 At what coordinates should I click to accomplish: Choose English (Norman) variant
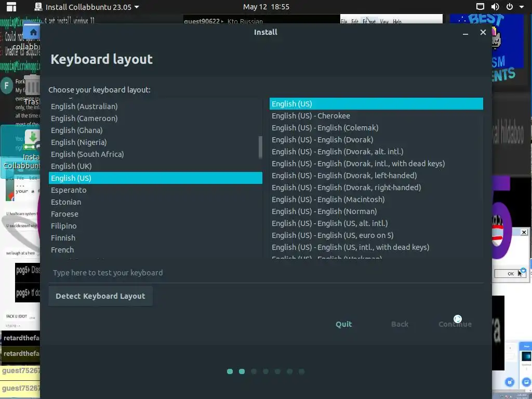(x=376, y=211)
